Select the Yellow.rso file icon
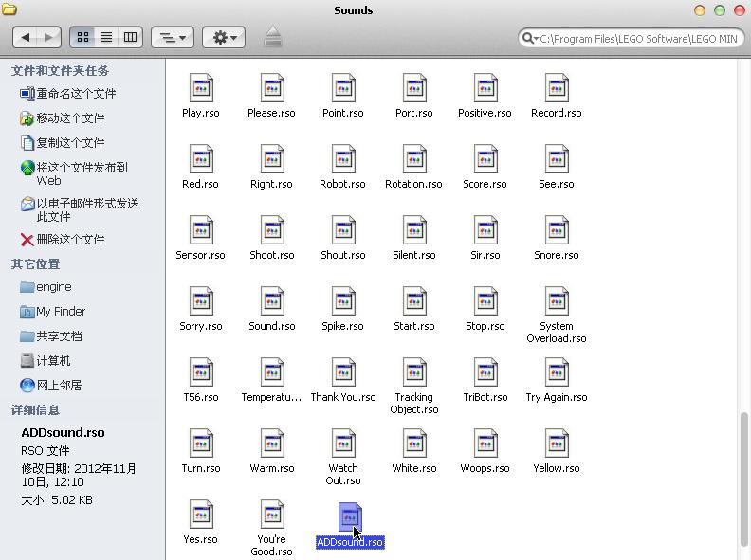The height and width of the screenshot is (560, 751). point(557,443)
